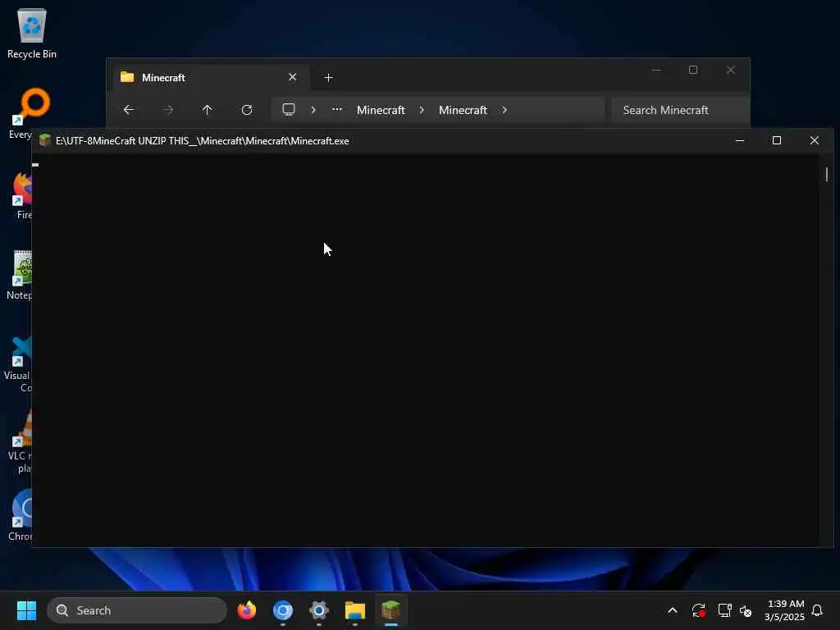The width and height of the screenshot is (840, 630).
Task: Maximize the Minecraft.exe console window
Action: (x=776, y=140)
